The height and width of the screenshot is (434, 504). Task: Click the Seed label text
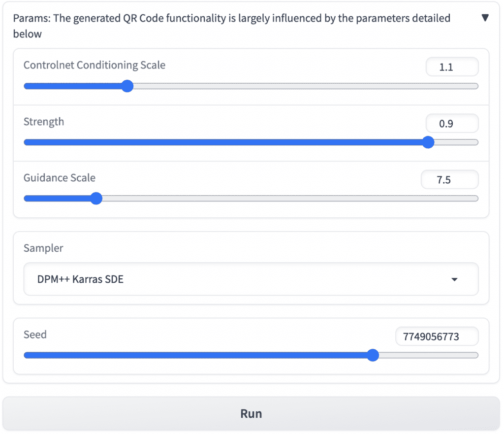click(35, 335)
